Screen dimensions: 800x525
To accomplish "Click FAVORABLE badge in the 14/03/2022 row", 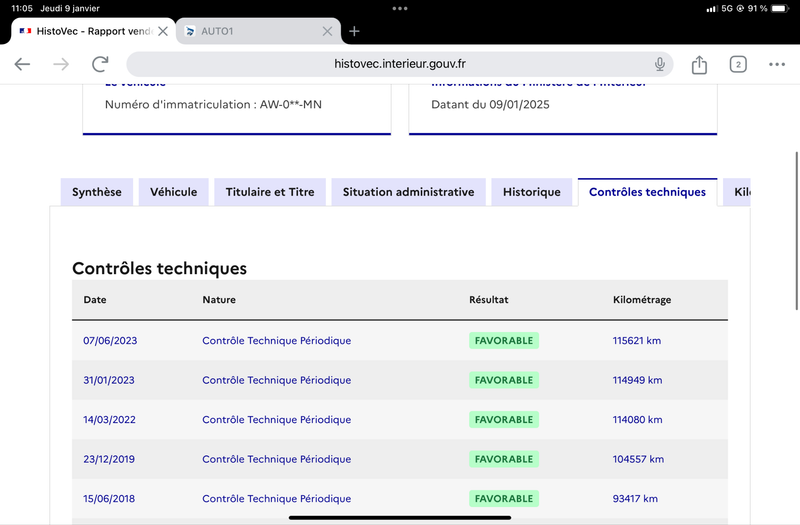I will 504,419.
